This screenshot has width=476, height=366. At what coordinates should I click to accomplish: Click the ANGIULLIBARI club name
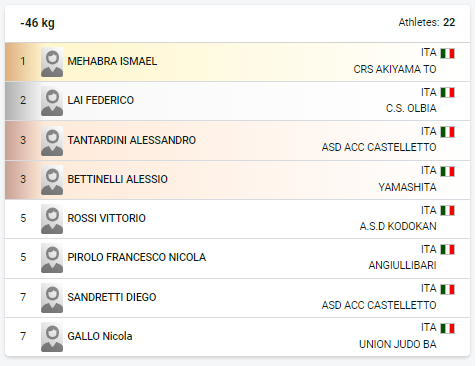coord(402,265)
